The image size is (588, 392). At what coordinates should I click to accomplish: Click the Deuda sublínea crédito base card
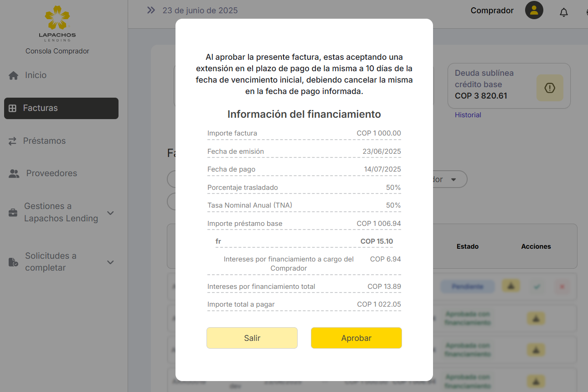click(492, 85)
